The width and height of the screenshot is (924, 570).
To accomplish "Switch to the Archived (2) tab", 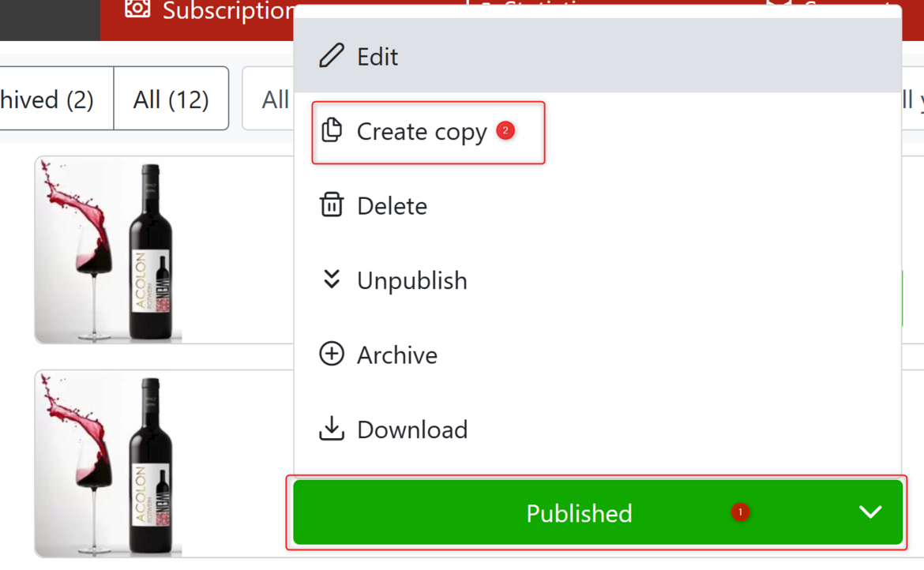I will [x=47, y=99].
